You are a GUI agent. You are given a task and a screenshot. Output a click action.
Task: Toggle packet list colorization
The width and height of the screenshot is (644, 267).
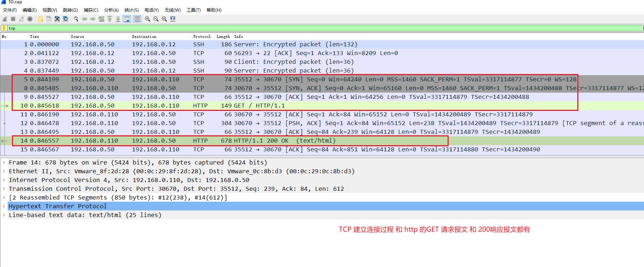[x=137, y=19]
